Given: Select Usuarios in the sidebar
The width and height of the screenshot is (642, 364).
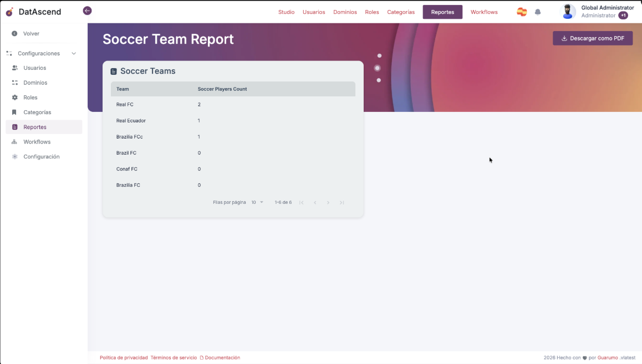Looking at the screenshot, I should (x=44, y=68).
